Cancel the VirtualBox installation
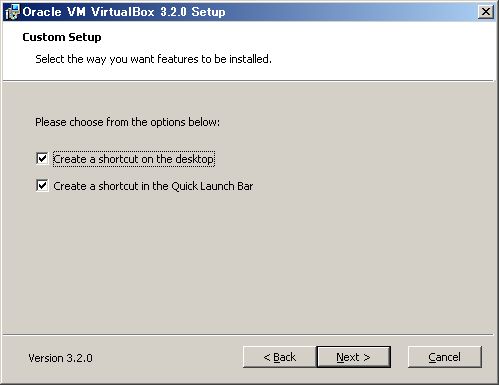The height and width of the screenshot is (385, 499). pos(445,357)
